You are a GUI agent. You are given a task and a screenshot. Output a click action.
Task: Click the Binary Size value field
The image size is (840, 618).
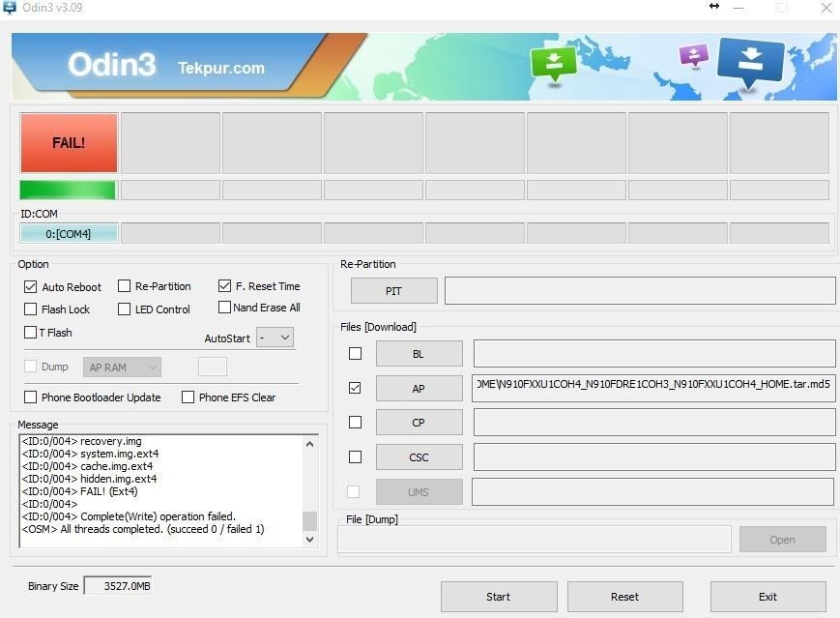[118, 586]
